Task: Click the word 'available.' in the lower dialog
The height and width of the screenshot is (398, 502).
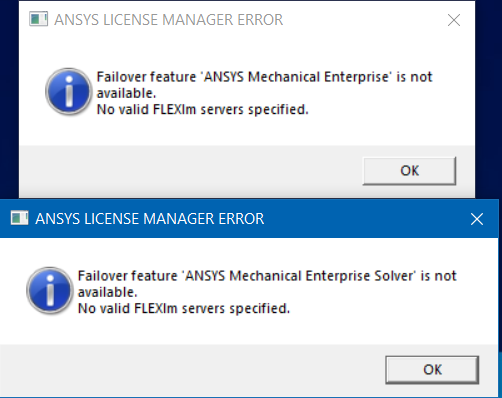Action: tap(107, 292)
